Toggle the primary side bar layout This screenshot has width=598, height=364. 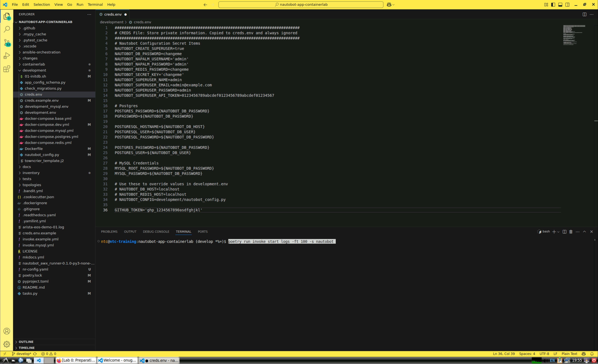coord(553,5)
